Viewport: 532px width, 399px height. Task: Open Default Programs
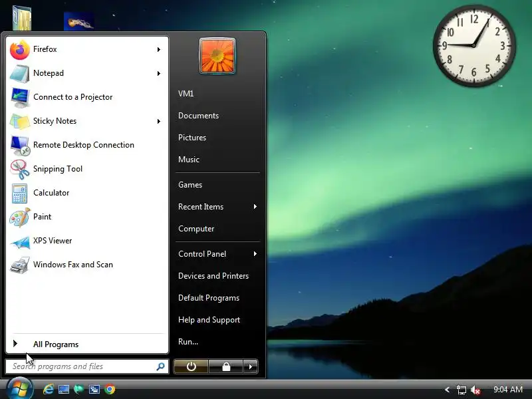(209, 298)
